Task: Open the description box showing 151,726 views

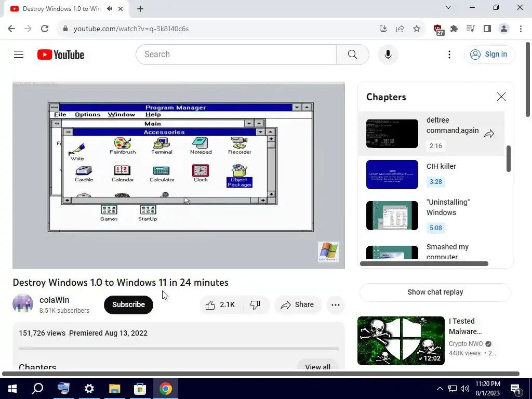Action: point(179,346)
